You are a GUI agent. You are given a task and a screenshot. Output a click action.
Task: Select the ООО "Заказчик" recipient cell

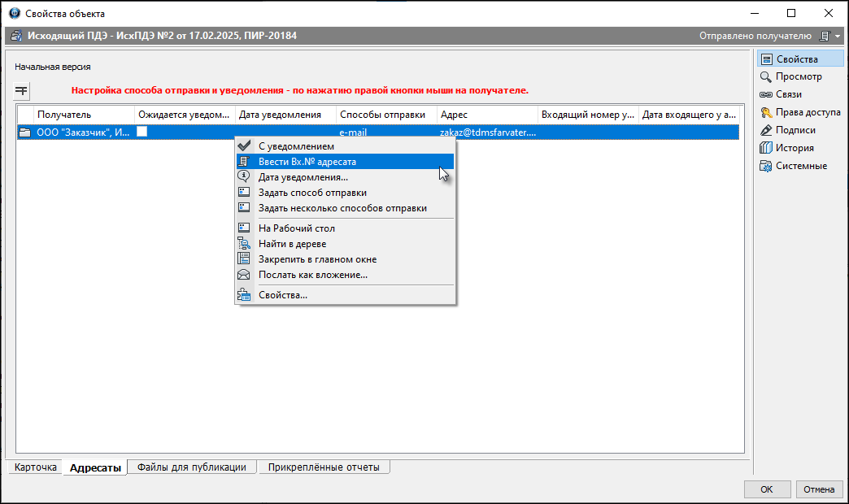83,132
